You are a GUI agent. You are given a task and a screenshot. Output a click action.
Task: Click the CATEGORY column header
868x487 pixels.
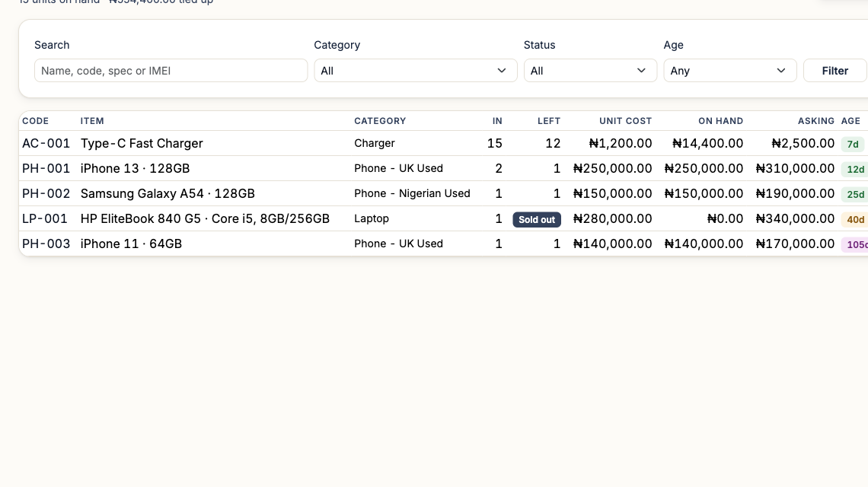pyautogui.click(x=380, y=121)
